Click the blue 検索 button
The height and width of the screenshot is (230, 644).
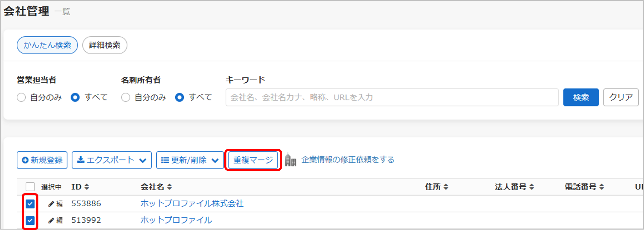[x=581, y=97]
